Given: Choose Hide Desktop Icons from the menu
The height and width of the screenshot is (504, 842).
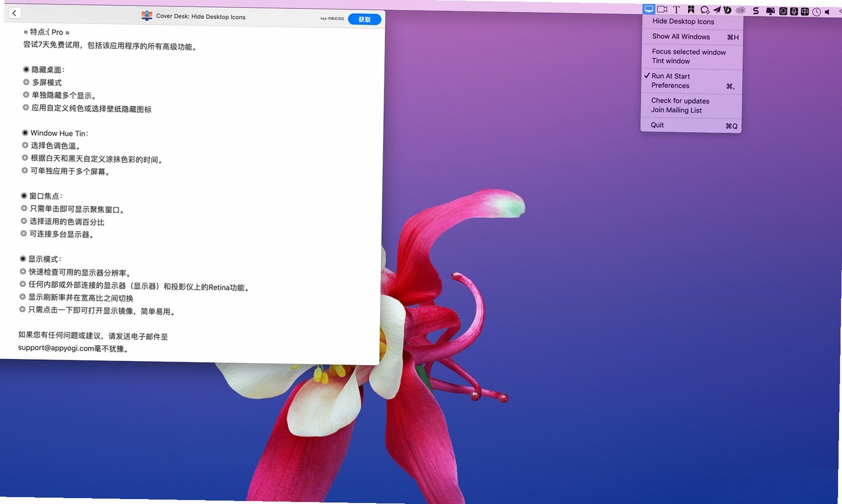Looking at the screenshot, I should coord(683,22).
